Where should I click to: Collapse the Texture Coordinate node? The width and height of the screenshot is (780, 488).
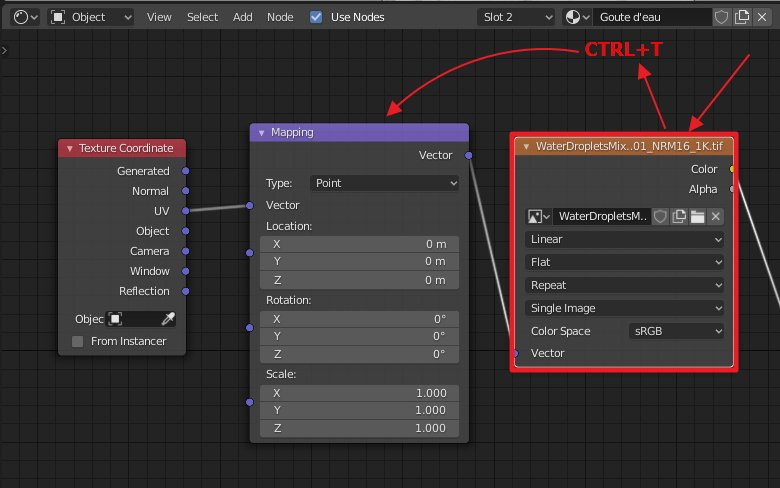(x=70, y=148)
